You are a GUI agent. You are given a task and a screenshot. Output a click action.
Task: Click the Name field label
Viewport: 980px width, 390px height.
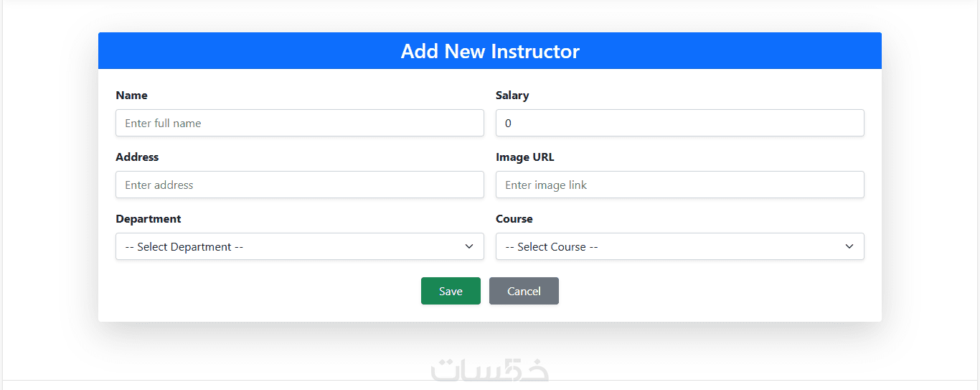[x=131, y=96]
